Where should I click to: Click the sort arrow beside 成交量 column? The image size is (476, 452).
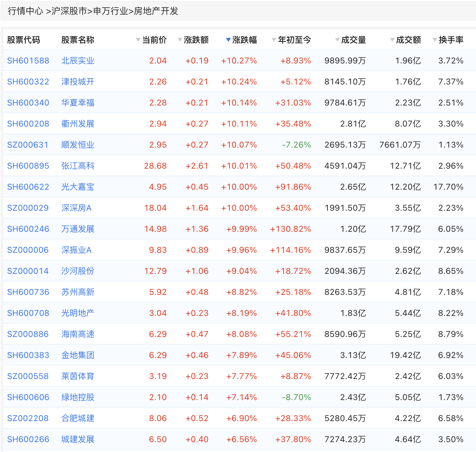337,40
